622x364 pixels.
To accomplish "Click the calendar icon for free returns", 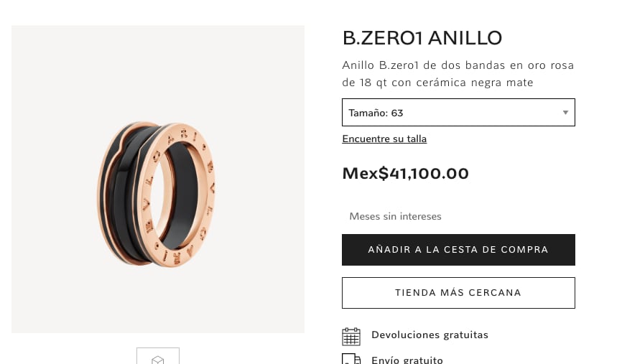I will click(351, 337).
